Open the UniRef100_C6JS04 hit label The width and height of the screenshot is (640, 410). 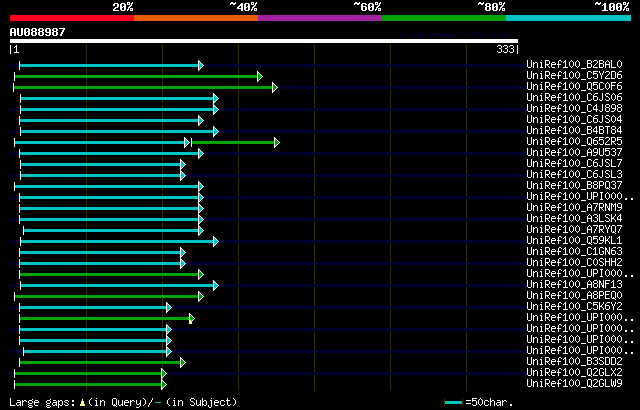pyautogui.click(x=574, y=120)
